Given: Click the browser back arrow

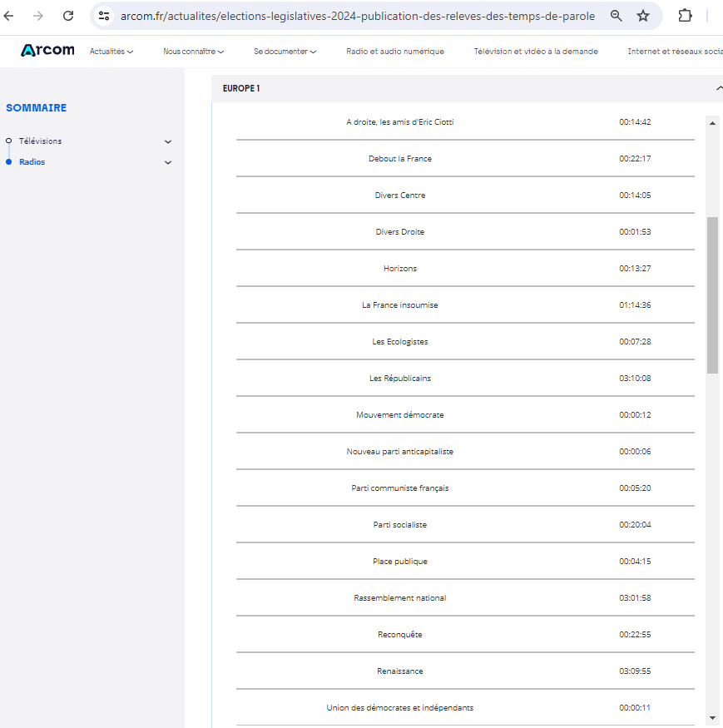Looking at the screenshot, I should click(x=9, y=16).
